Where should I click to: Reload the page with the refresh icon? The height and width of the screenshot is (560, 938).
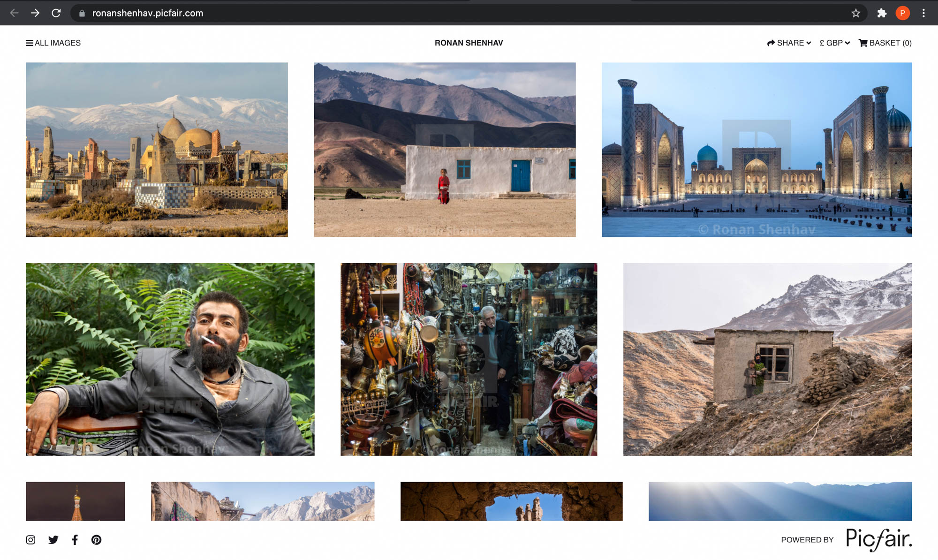(x=56, y=13)
